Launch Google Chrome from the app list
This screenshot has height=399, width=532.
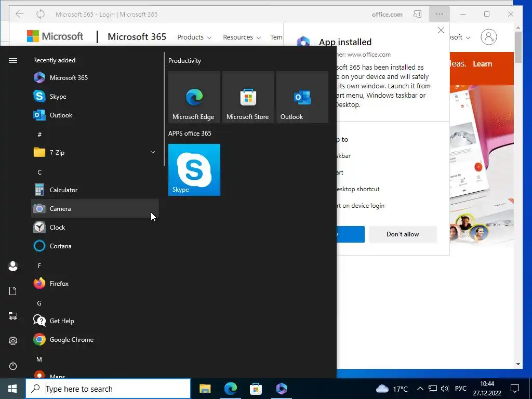(95, 340)
